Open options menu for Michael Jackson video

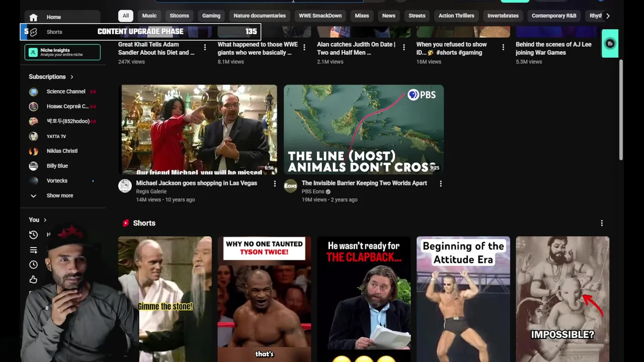tap(275, 184)
